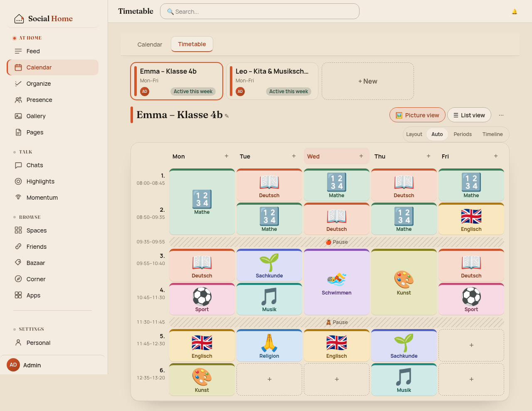Open Feed in the sidebar
Screen dimensions: 532x411
[x=53, y=51]
